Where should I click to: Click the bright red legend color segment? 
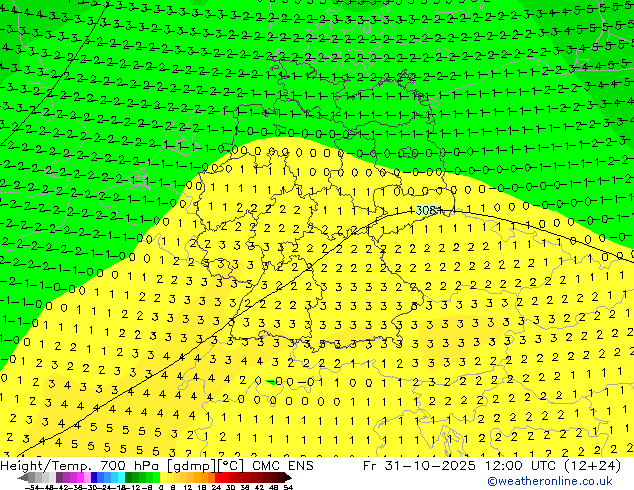point(218,478)
